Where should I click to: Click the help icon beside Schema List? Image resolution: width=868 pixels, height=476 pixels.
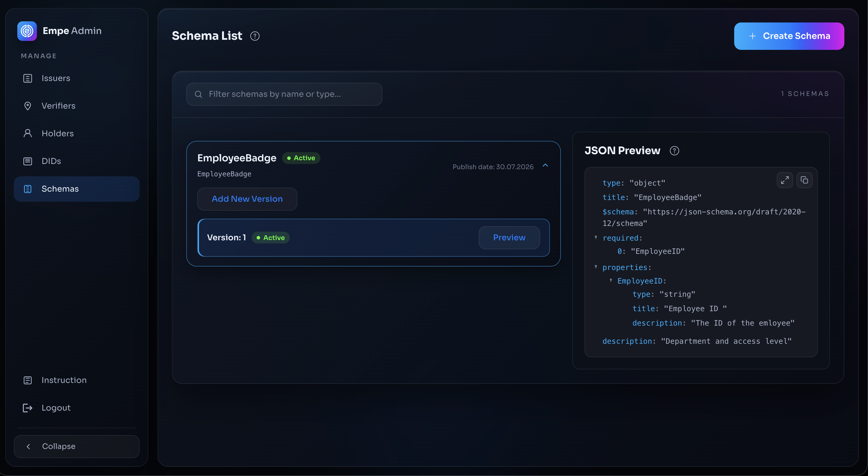point(255,36)
